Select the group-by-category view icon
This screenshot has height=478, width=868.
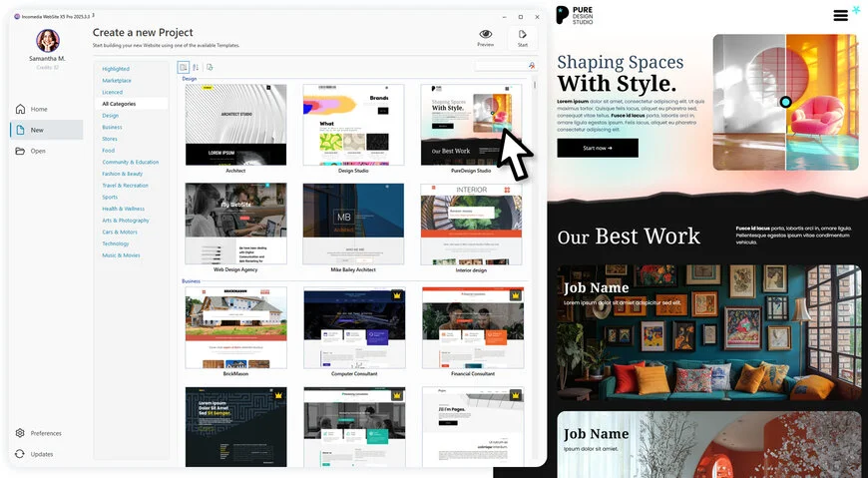pyautogui.click(x=184, y=67)
